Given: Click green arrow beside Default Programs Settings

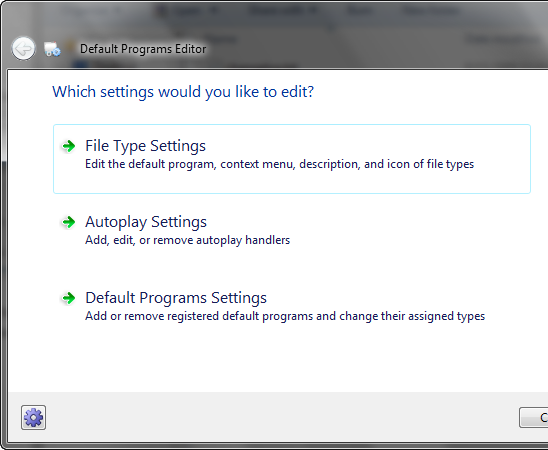Looking at the screenshot, I should [x=68, y=298].
